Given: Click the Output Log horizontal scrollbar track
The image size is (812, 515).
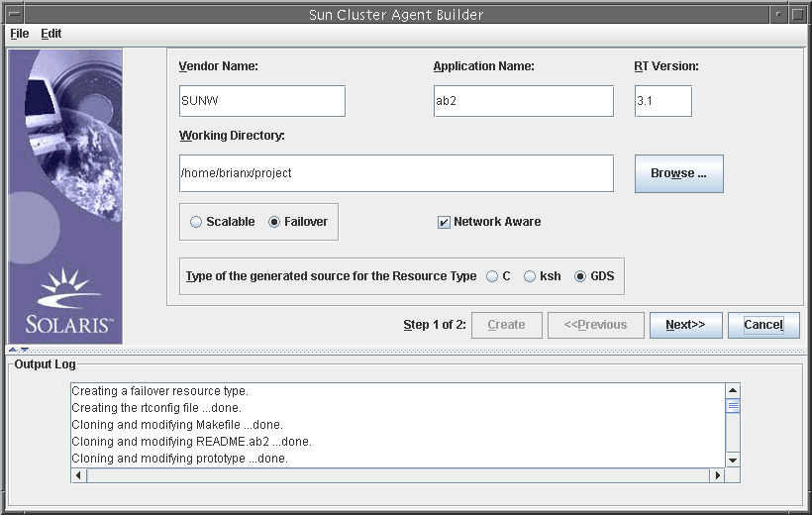Looking at the screenshot, I should [x=398, y=475].
